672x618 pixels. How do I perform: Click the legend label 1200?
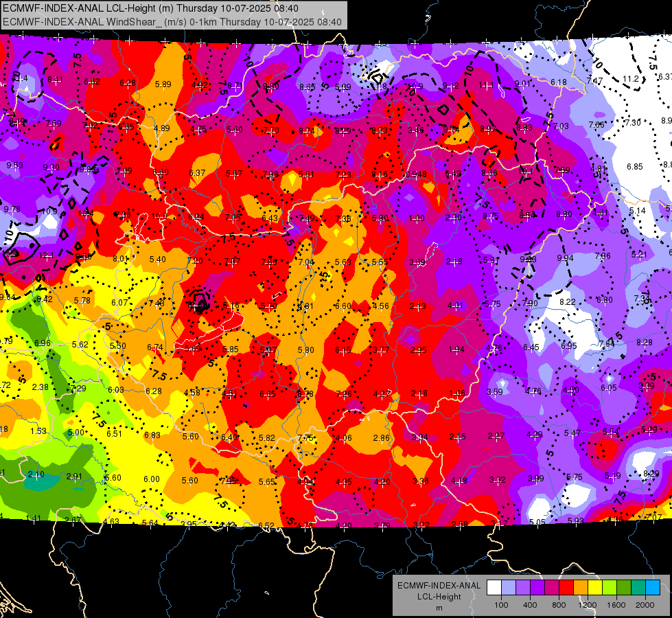pyautogui.click(x=587, y=605)
